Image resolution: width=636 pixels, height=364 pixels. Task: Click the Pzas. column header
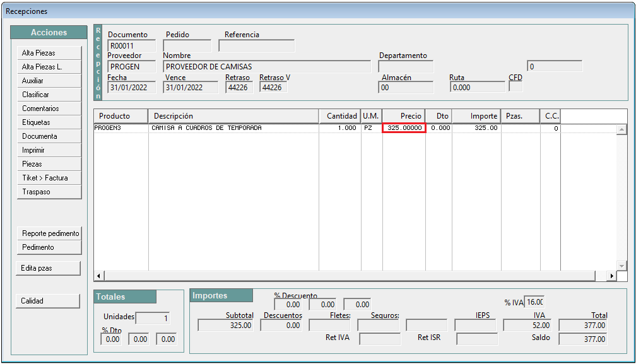[x=521, y=116]
